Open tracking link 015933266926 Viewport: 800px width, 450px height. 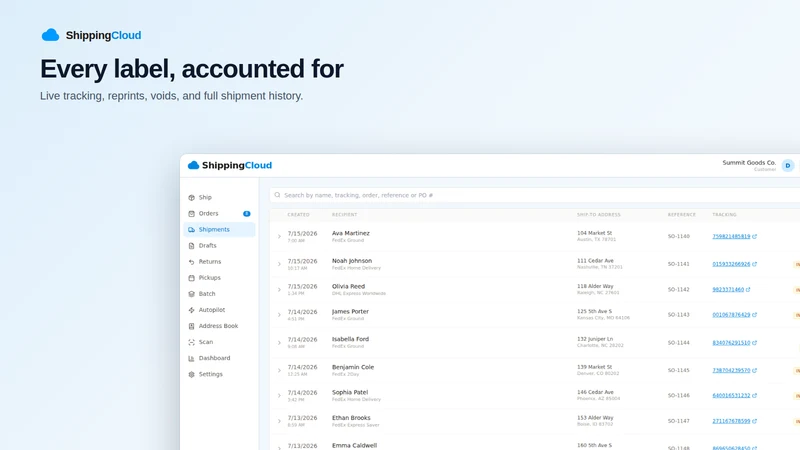731,264
